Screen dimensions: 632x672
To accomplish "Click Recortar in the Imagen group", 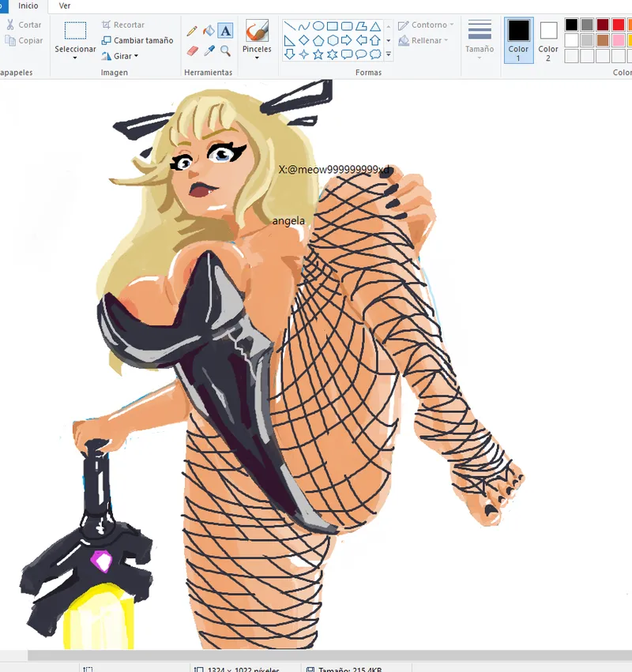I will tap(123, 24).
